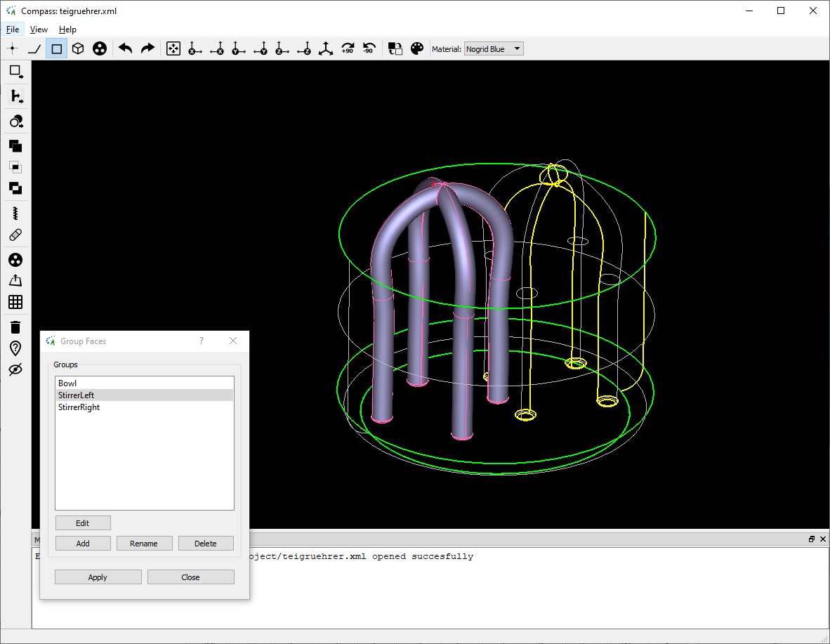830x644 pixels.
Task: Set view along positive Z axis
Action: click(x=282, y=48)
